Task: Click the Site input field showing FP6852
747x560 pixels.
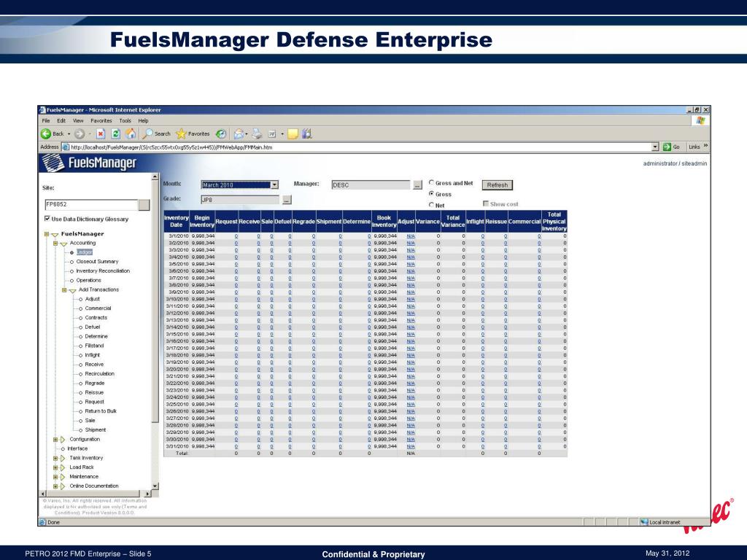Action: [x=91, y=204]
